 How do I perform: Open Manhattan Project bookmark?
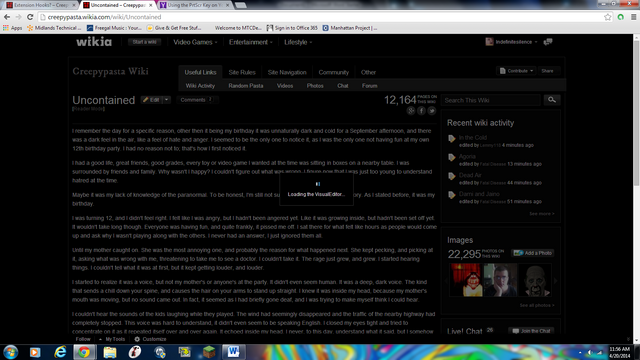[x=350, y=28]
